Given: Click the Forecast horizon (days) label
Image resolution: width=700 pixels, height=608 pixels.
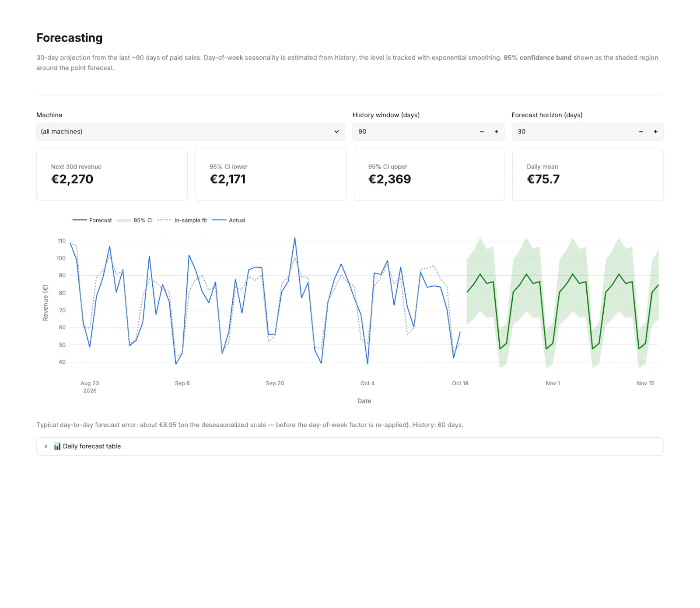Looking at the screenshot, I should coord(547,115).
